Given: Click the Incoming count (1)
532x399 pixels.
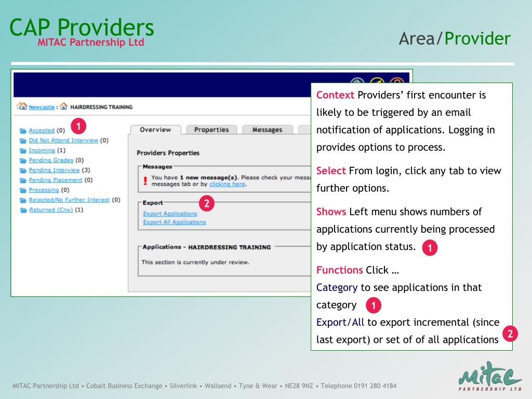Looking at the screenshot, I should click(x=61, y=150).
